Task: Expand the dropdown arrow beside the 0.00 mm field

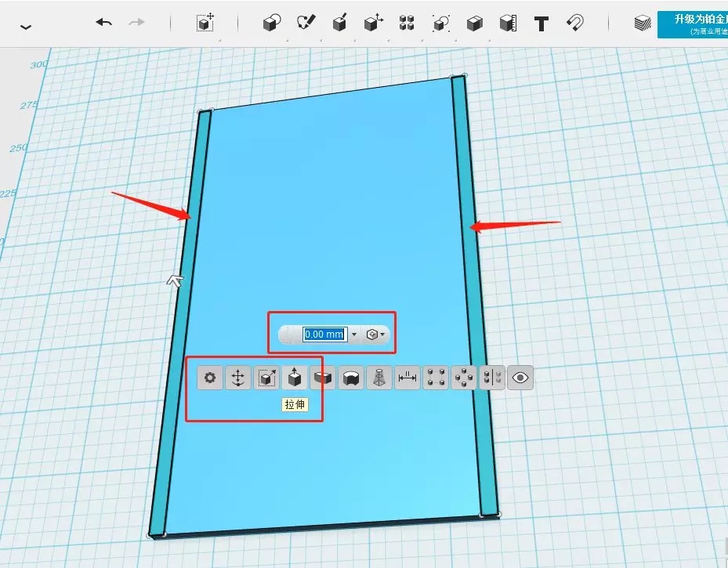Action: tap(354, 335)
